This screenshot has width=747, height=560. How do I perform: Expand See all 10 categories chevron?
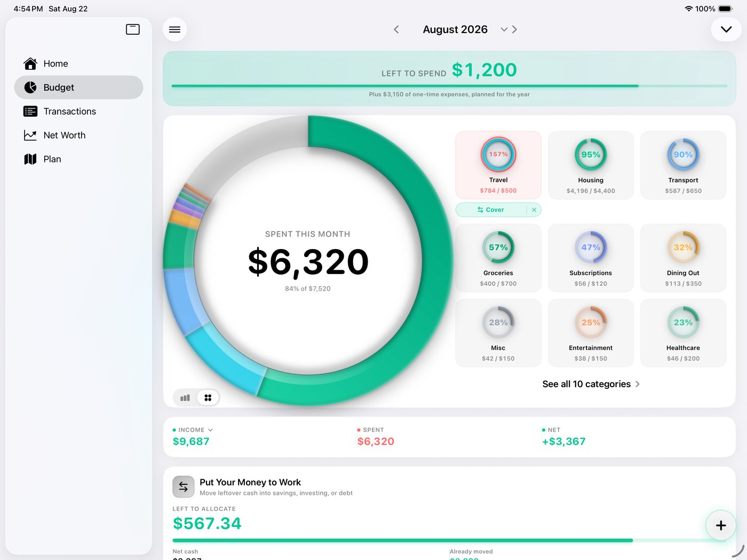pos(638,384)
